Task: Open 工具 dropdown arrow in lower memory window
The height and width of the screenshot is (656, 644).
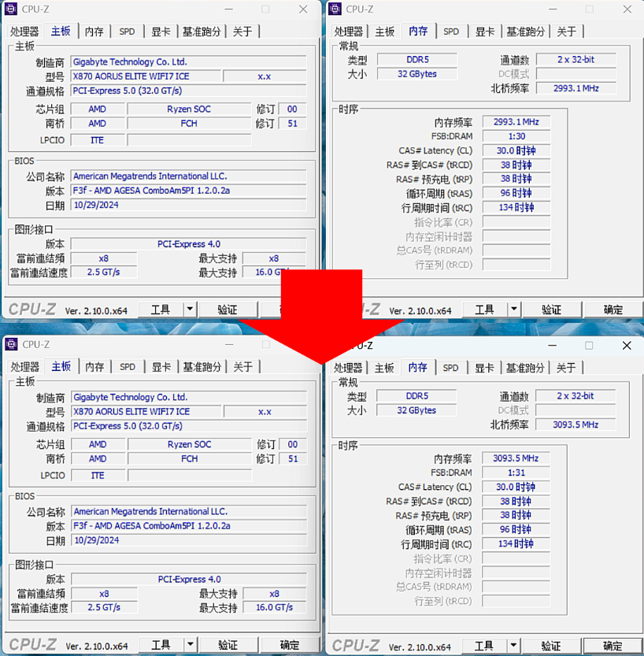Action: pyautogui.click(x=514, y=646)
